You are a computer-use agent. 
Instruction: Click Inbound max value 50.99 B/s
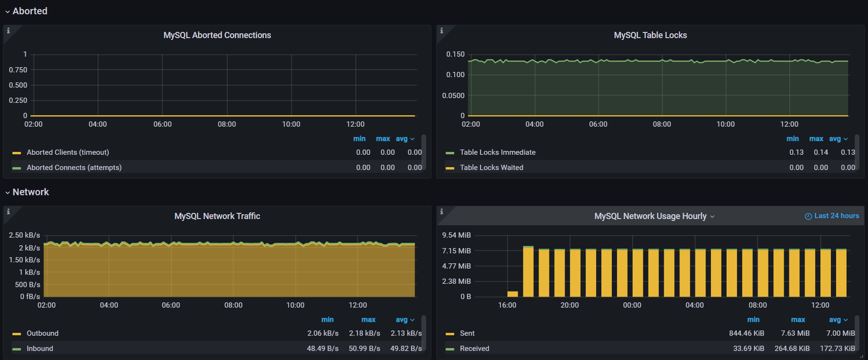364,349
